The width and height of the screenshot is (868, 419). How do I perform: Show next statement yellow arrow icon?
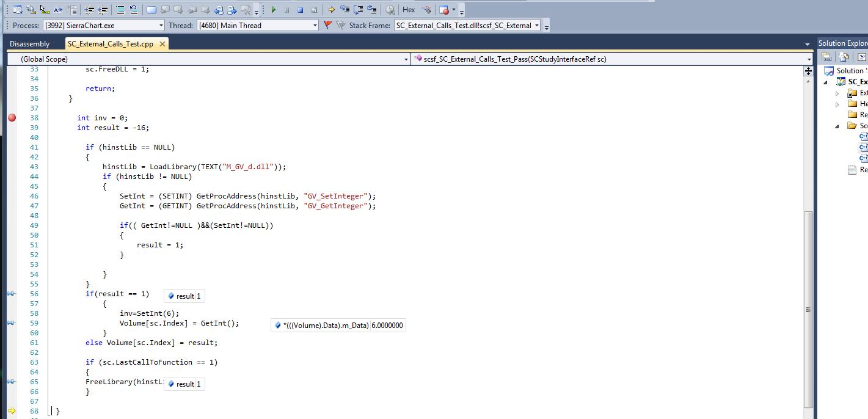point(331,10)
